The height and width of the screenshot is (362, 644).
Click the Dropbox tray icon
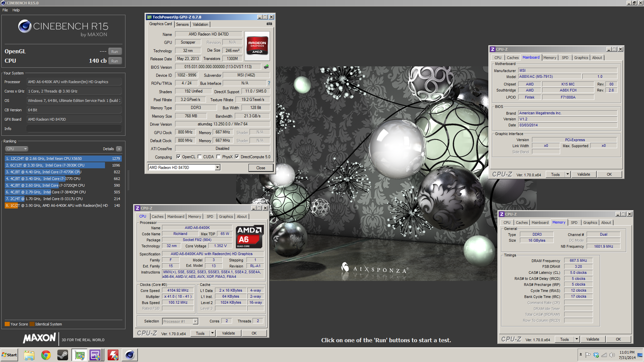point(596,355)
